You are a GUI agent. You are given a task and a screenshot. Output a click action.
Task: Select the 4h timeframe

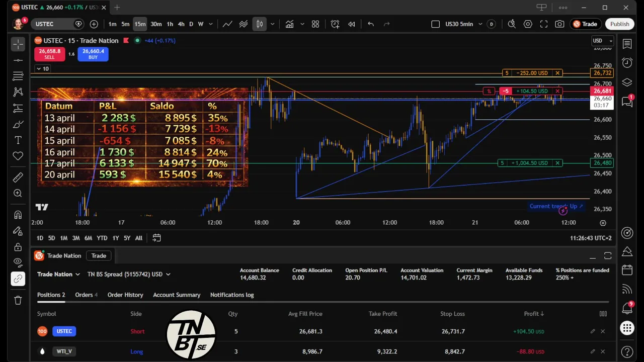tap(181, 24)
